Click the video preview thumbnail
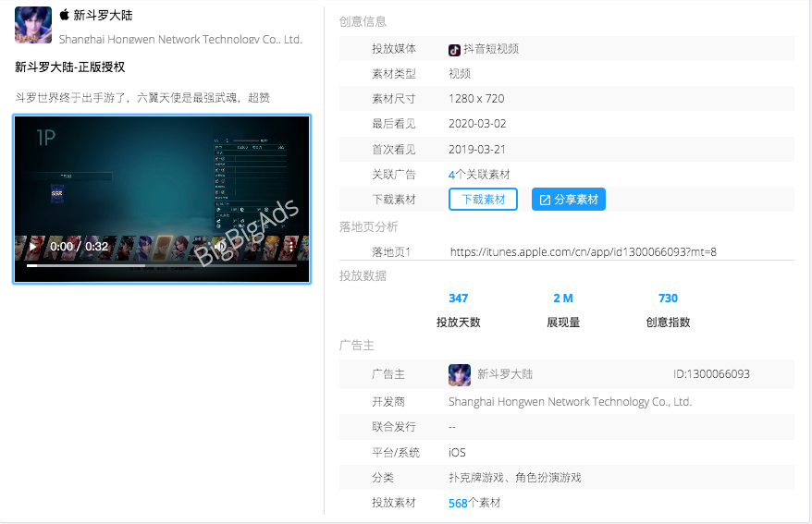 [162, 199]
